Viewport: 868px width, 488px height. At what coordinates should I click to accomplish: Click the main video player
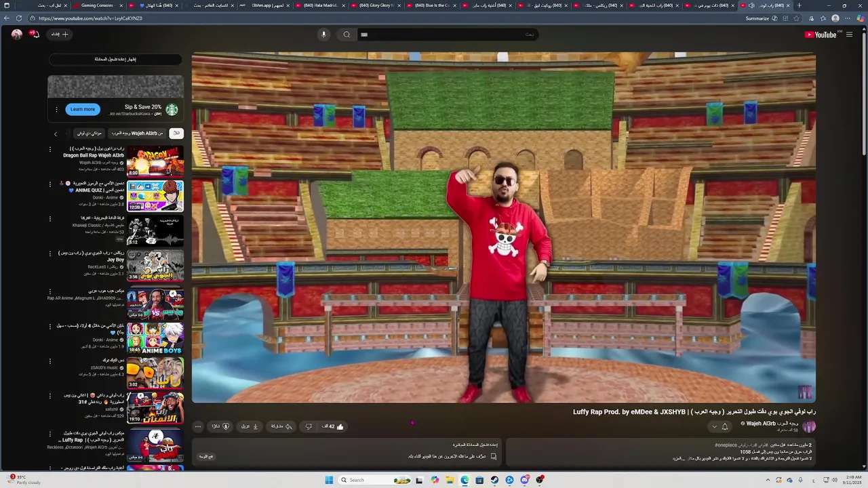503,228
